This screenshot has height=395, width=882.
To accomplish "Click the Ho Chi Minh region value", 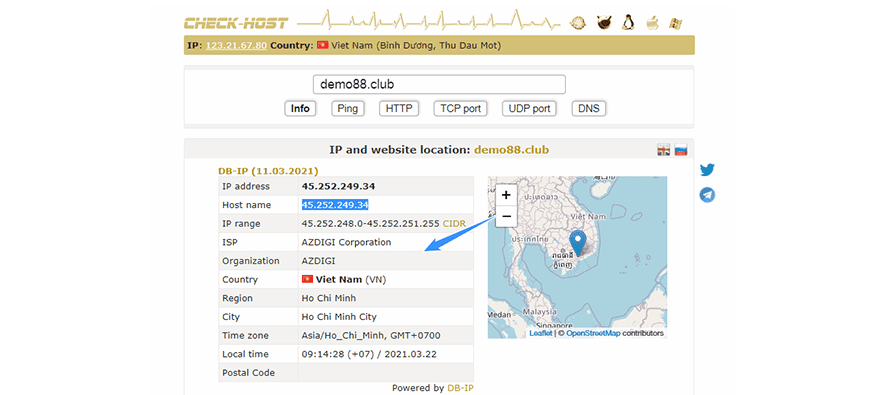I will tap(328, 298).
